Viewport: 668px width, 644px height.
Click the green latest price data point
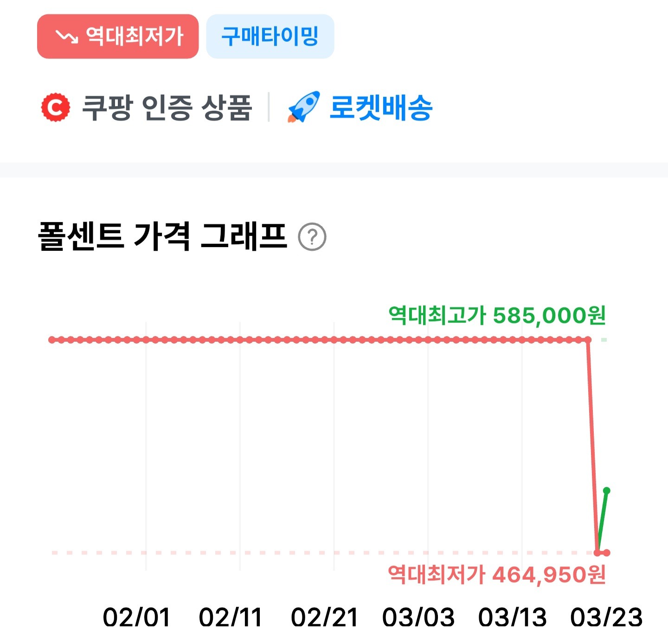click(x=606, y=491)
